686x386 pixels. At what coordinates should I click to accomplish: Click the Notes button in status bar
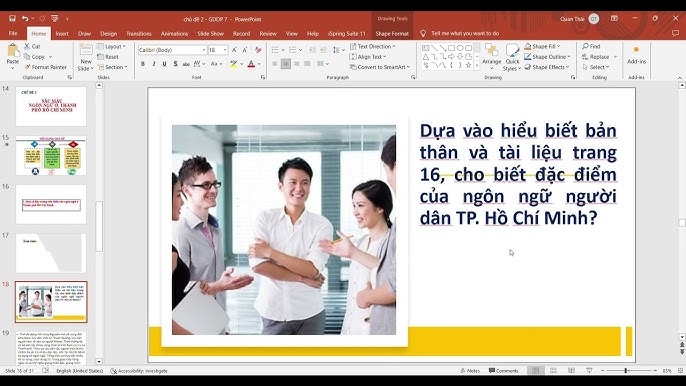(x=470, y=371)
